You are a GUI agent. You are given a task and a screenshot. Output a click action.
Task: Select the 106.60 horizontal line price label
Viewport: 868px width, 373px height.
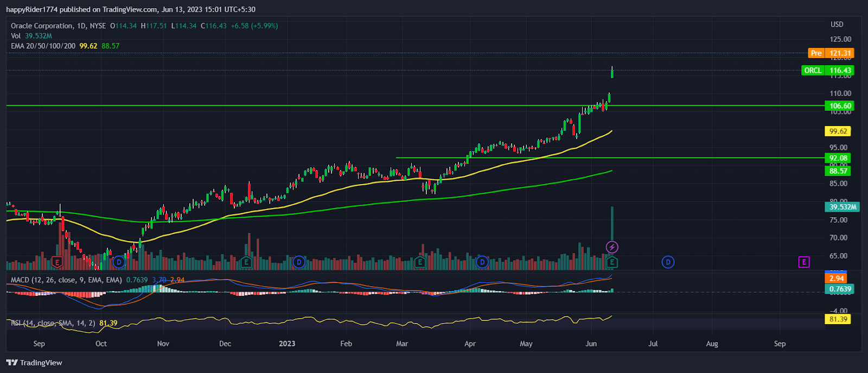click(840, 106)
